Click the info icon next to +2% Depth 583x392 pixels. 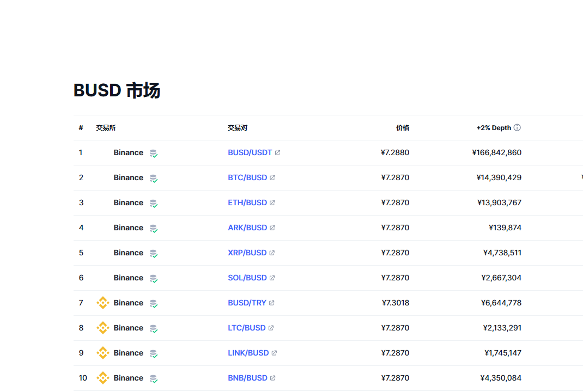point(517,127)
